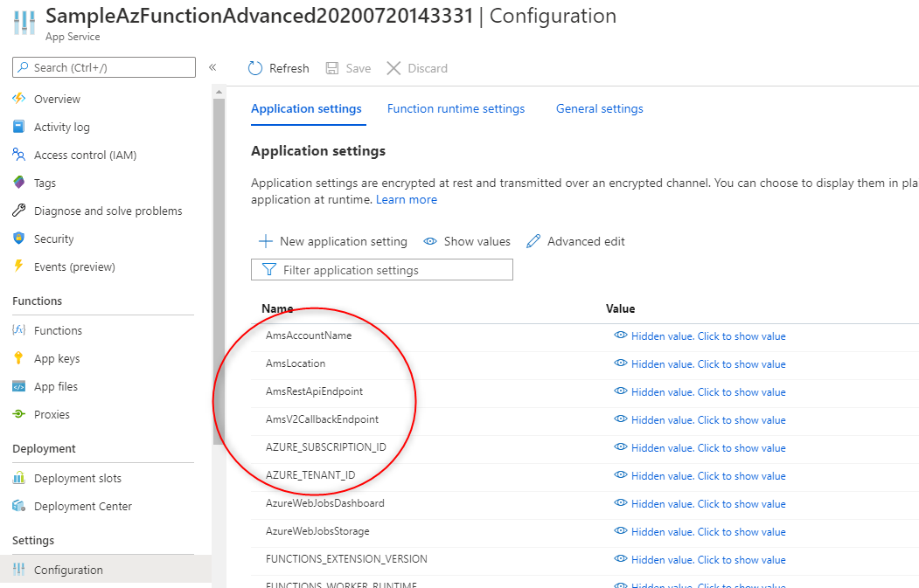
Task: Click the Deployment slots icon
Action: (18, 477)
